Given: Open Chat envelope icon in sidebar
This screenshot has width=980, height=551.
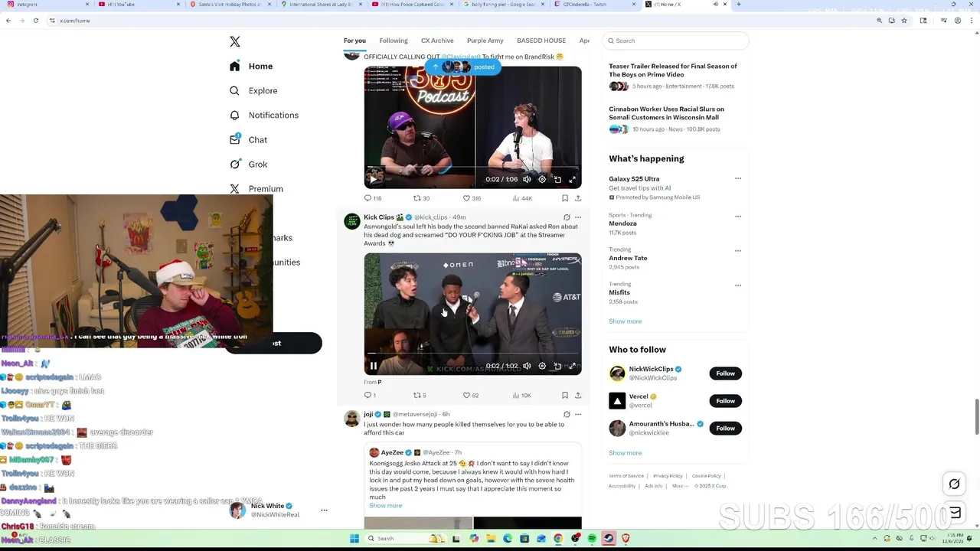Looking at the screenshot, I should coord(234,139).
